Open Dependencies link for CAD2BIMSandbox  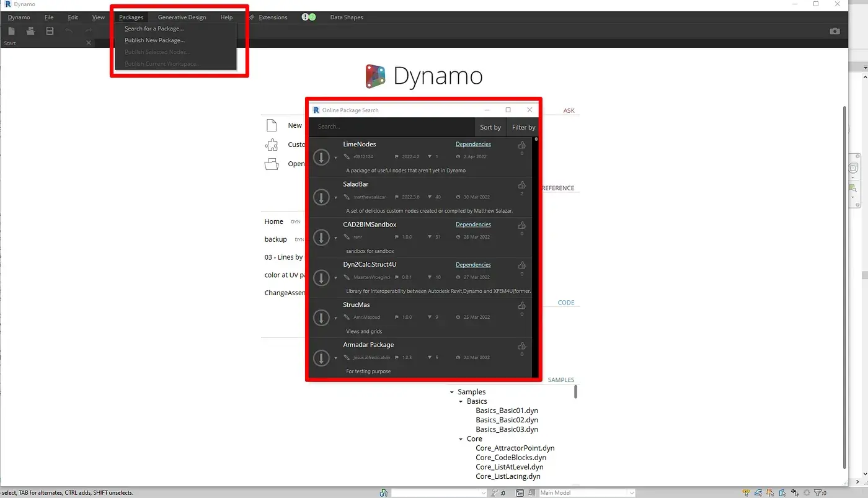473,225
